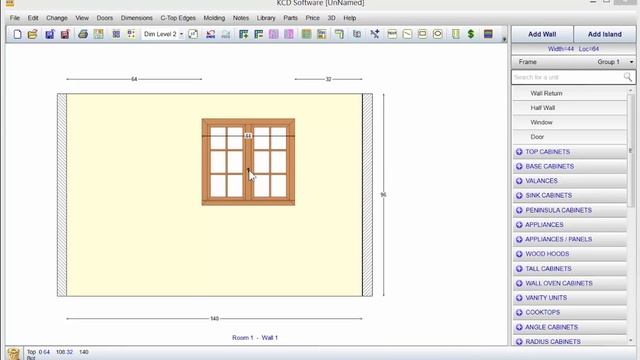Open the File menu

pyautogui.click(x=15, y=18)
